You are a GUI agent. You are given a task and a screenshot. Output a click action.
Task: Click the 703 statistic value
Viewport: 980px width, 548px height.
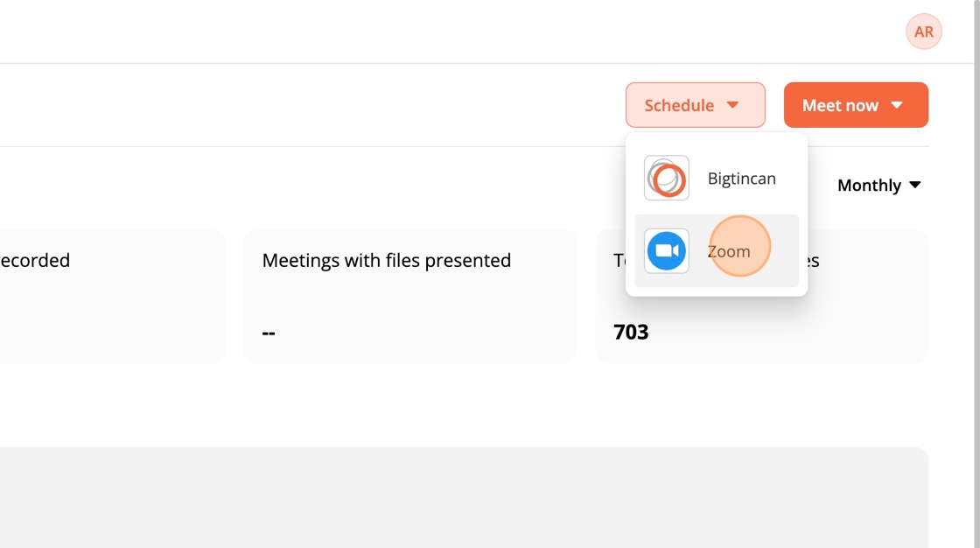tap(631, 332)
